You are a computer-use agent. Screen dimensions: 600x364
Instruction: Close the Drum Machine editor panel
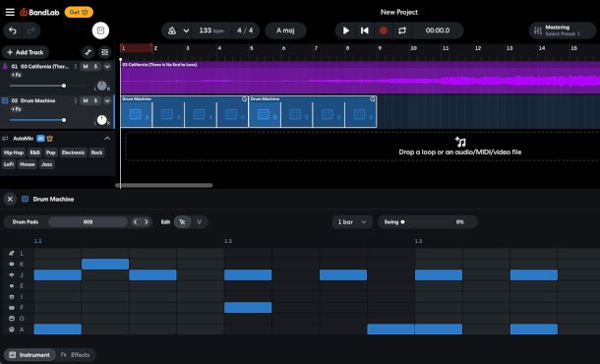(11, 199)
